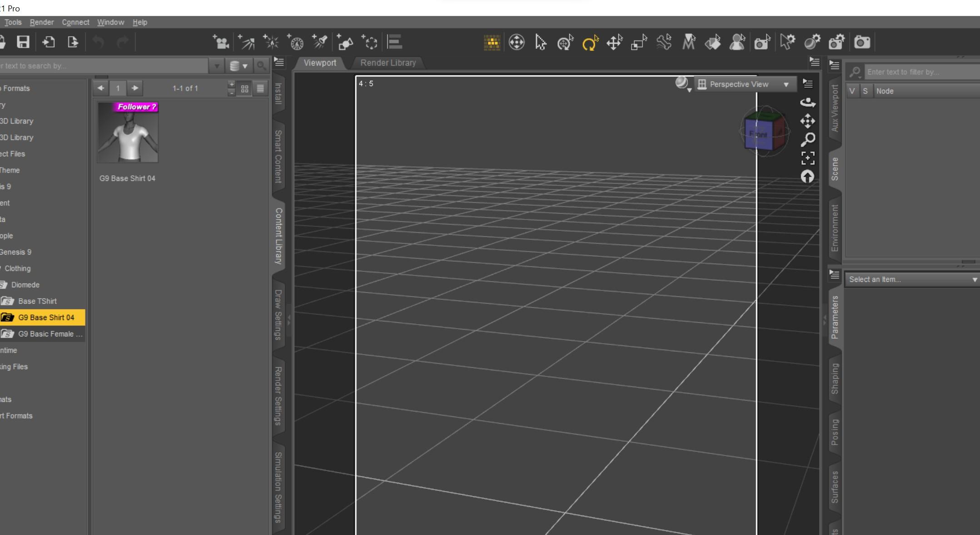Image resolution: width=980 pixels, height=535 pixels.
Task: Click the Render camera icon
Action: coord(862,42)
